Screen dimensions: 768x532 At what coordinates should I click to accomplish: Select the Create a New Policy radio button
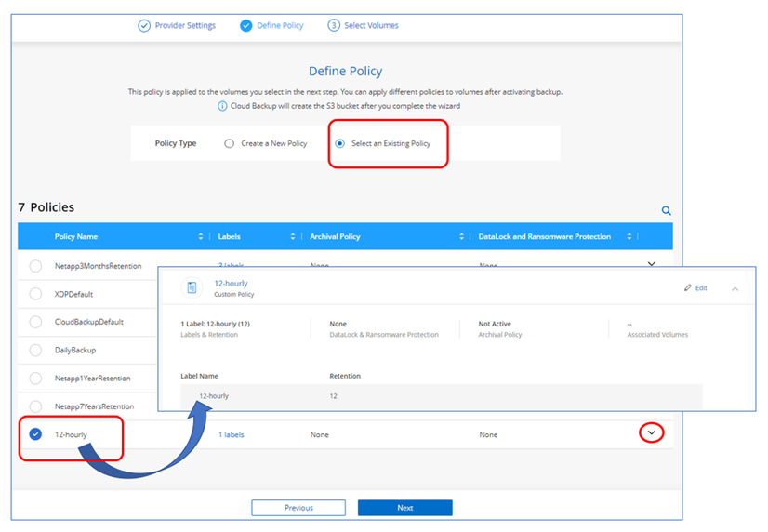pos(230,144)
